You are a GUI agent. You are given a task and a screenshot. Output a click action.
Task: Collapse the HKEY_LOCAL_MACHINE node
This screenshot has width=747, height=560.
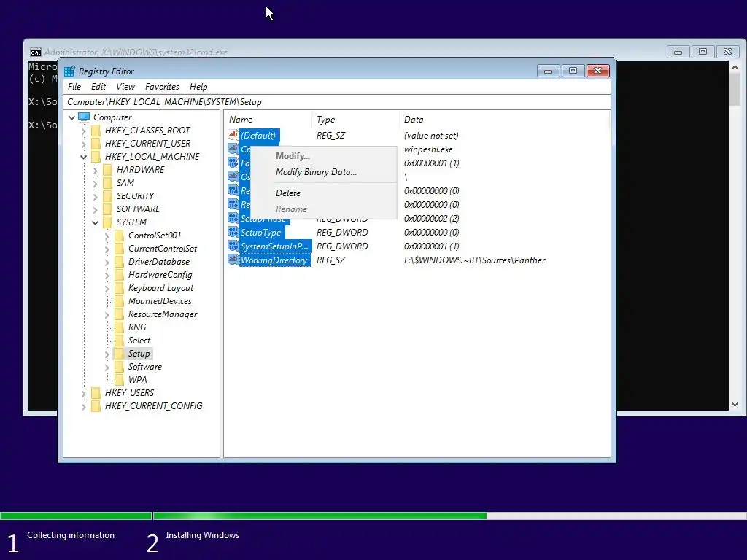click(x=83, y=157)
